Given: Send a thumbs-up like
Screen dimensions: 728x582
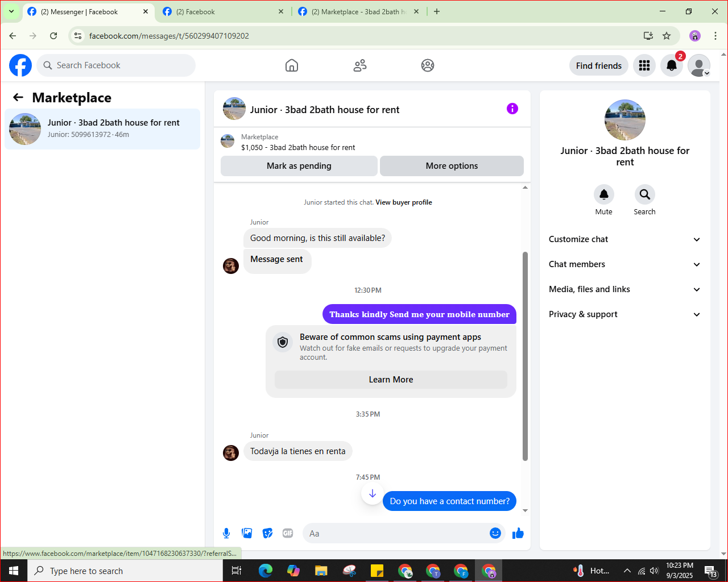Looking at the screenshot, I should (518, 533).
